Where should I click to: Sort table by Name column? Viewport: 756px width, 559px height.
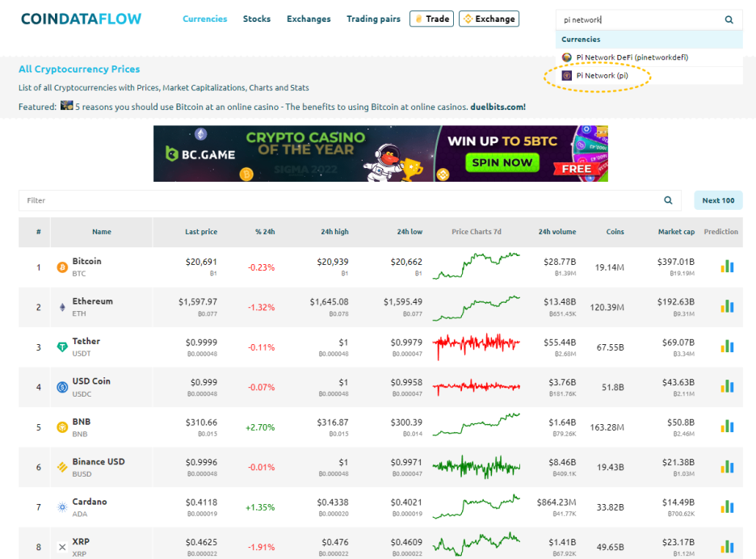click(x=102, y=232)
